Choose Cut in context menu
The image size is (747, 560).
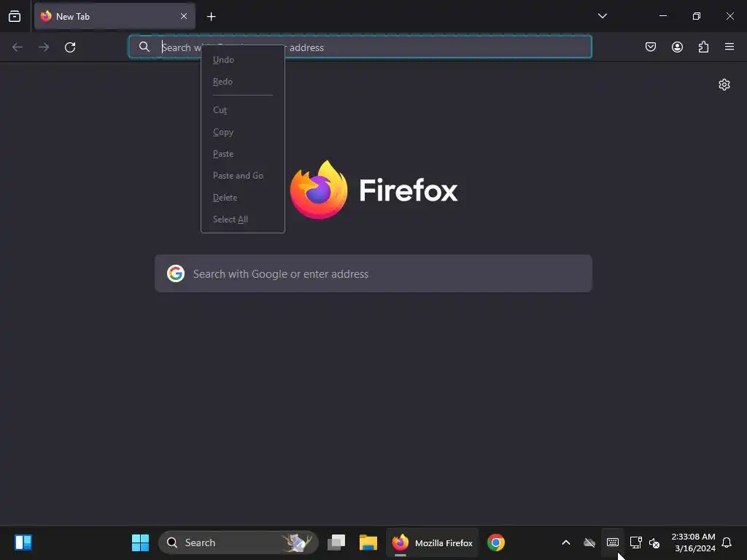243,110
